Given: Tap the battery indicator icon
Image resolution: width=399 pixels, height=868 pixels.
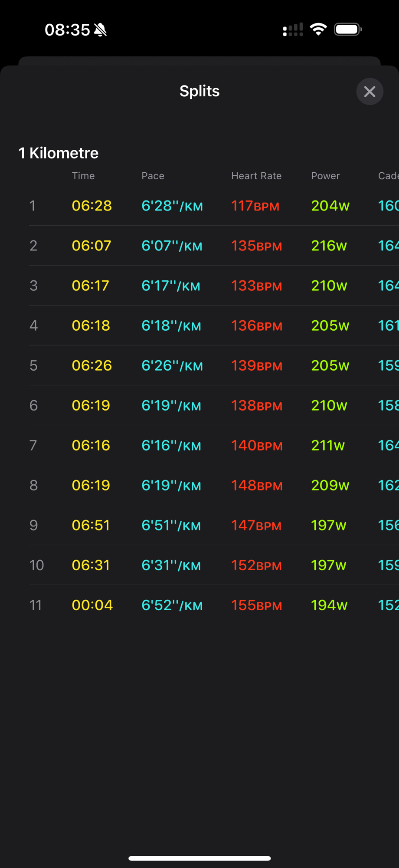Looking at the screenshot, I should click(x=347, y=30).
